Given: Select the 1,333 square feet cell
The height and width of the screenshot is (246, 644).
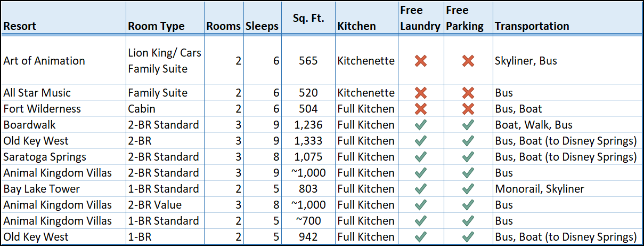Looking at the screenshot, I should 308,141.
